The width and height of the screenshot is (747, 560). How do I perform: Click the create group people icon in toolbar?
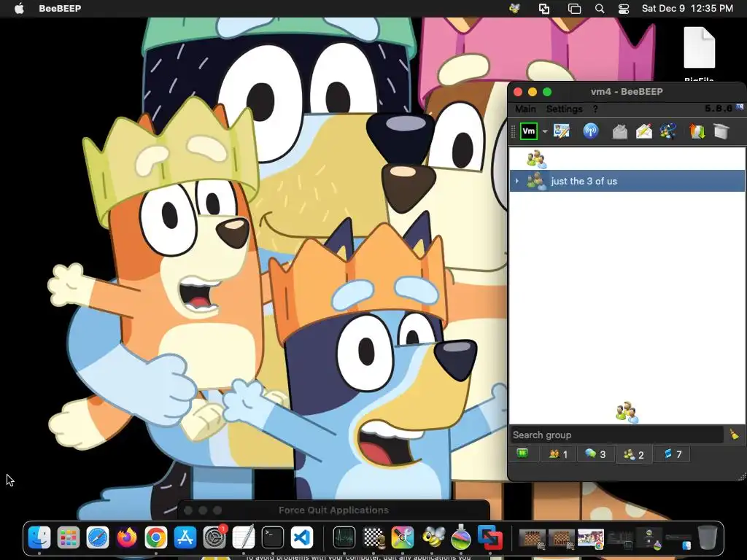(x=668, y=131)
